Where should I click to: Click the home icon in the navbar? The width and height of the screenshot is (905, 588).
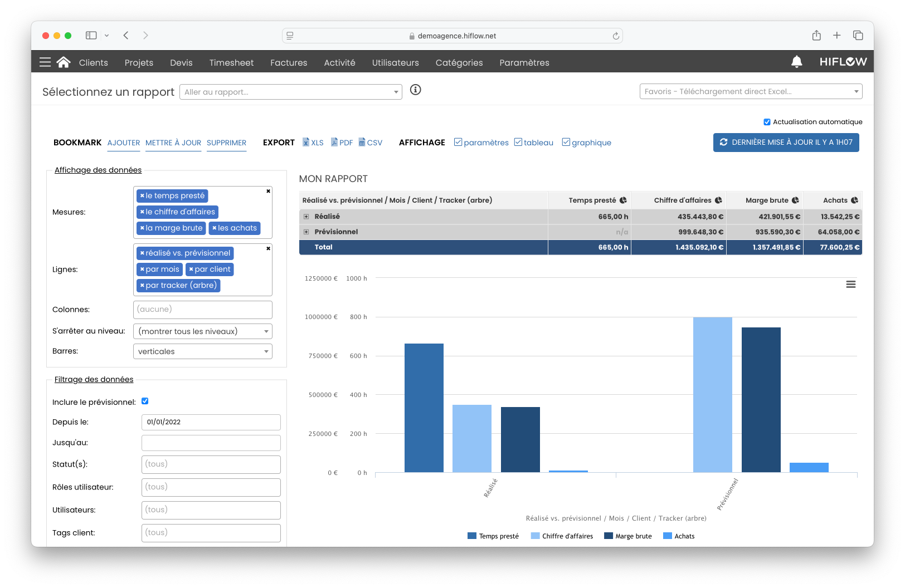coord(64,62)
